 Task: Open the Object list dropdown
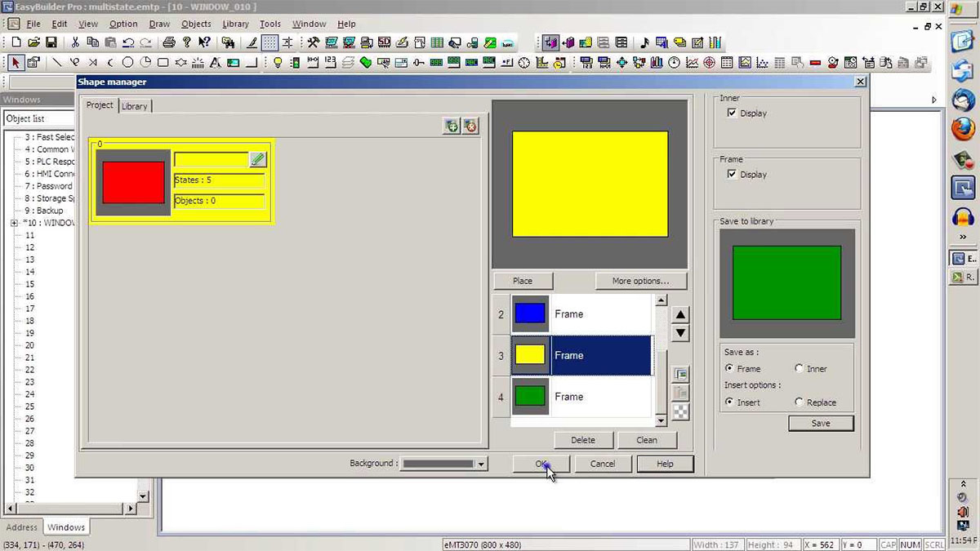38,118
